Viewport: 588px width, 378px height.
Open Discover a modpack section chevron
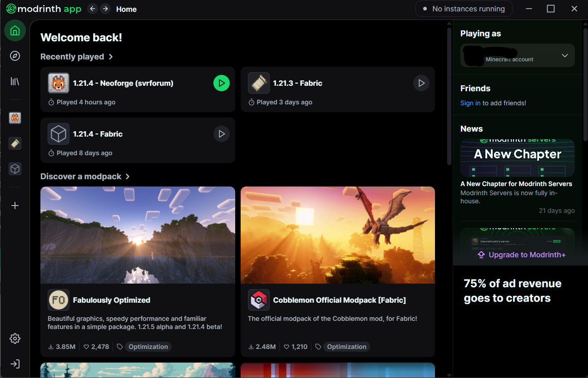click(x=128, y=177)
